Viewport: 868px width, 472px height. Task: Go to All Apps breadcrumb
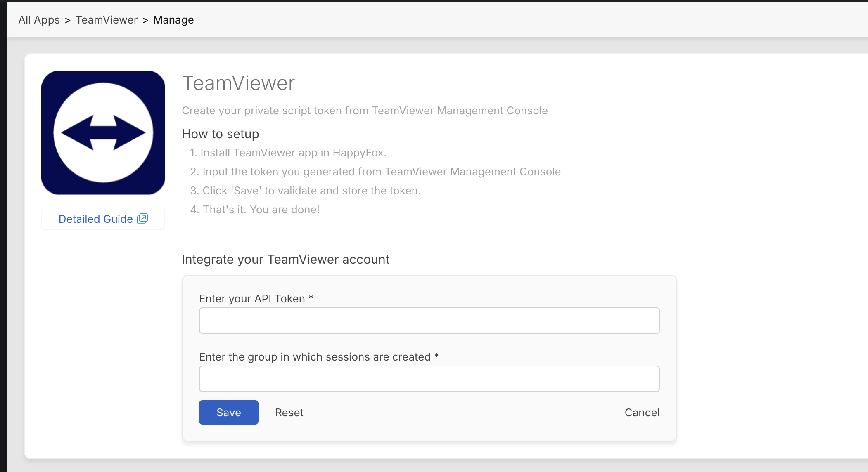pos(39,20)
